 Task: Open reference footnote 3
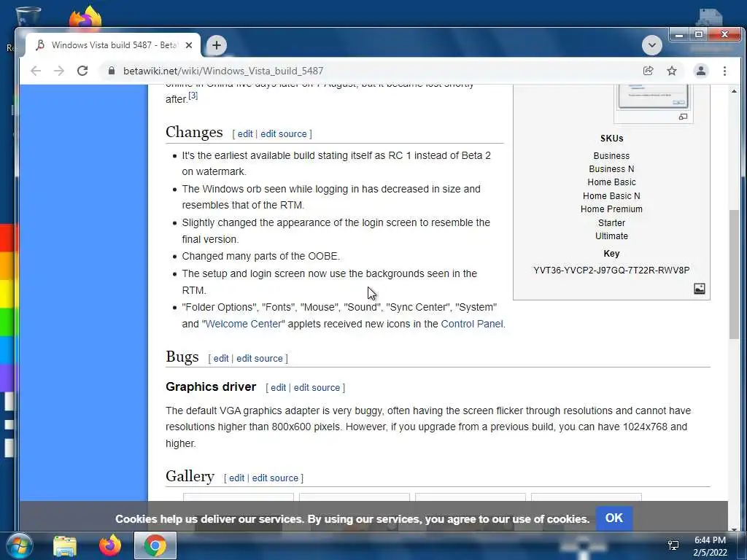coord(193,96)
